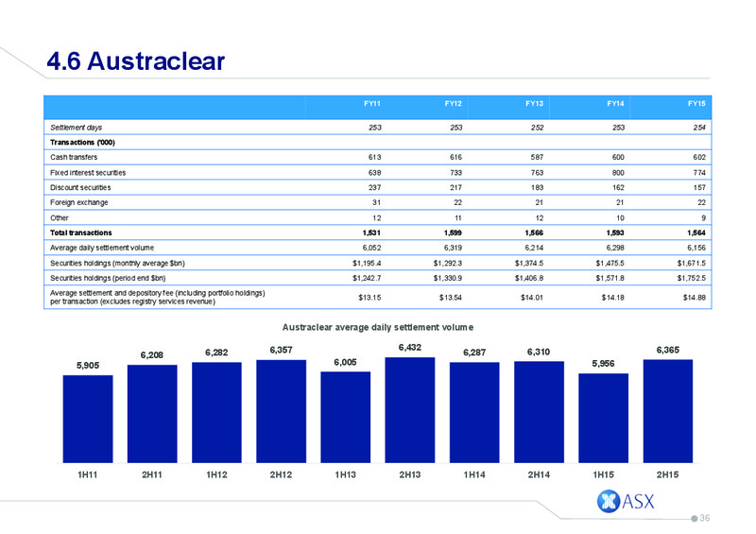Click Average daily settlement FY15 value 6,156

(x=696, y=248)
